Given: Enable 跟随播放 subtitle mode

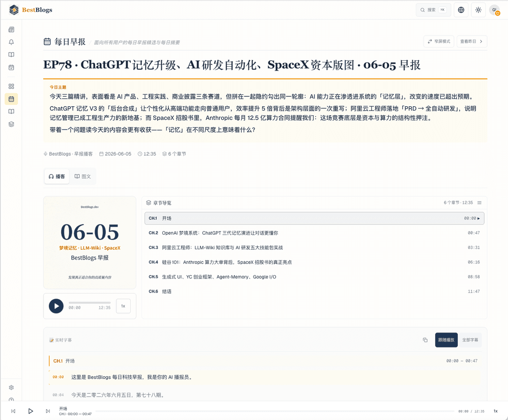Looking at the screenshot, I should click(x=446, y=340).
